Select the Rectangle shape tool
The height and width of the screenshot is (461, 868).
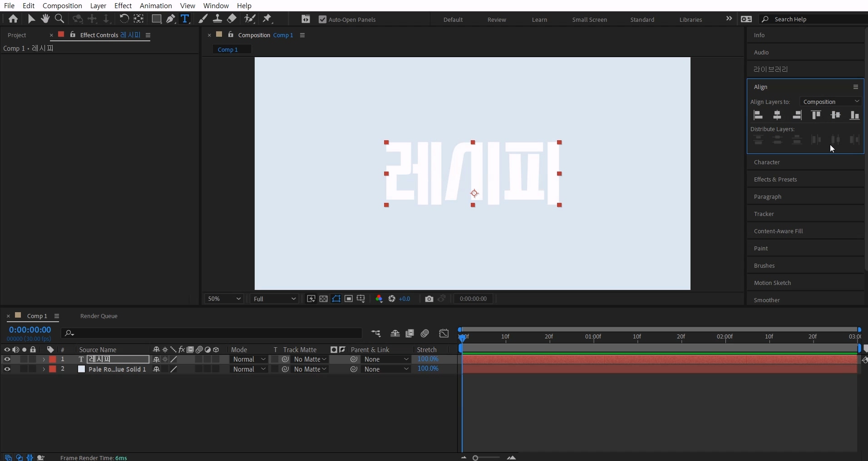[x=157, y=19]
